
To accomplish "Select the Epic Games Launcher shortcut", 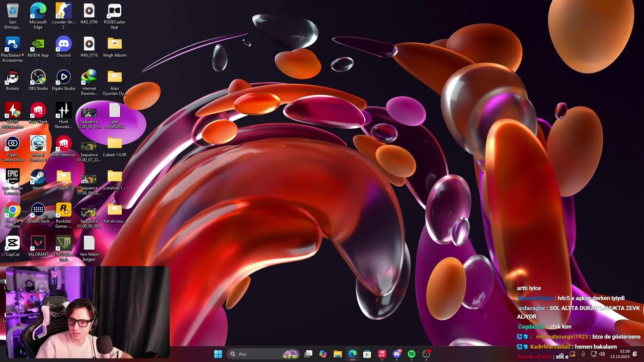I will pos(13,182).
